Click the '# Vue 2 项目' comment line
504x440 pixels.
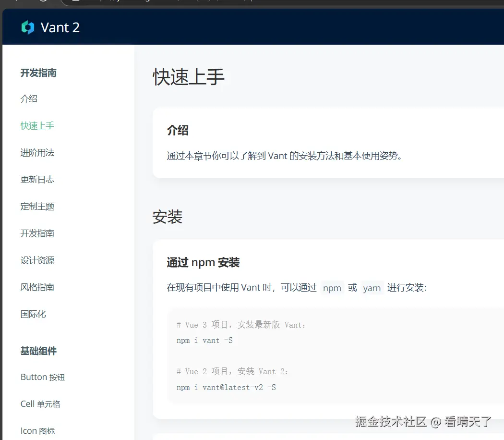coord(232,371)
